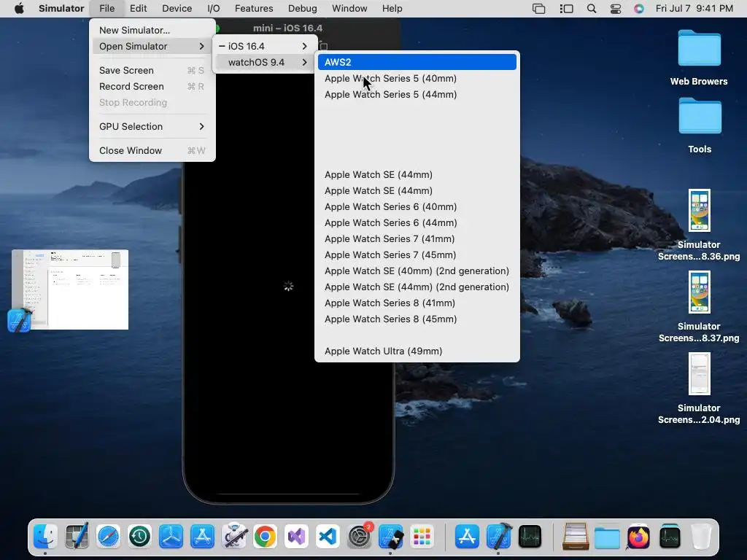747x560 pixels.
Task: Open Google Chrome from the dock
Action: 266,537
